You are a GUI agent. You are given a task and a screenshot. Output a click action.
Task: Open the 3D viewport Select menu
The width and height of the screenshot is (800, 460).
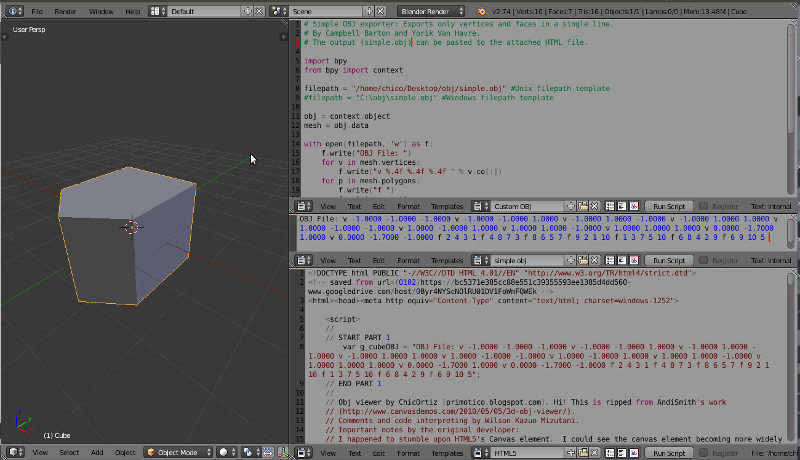[69, 452]
